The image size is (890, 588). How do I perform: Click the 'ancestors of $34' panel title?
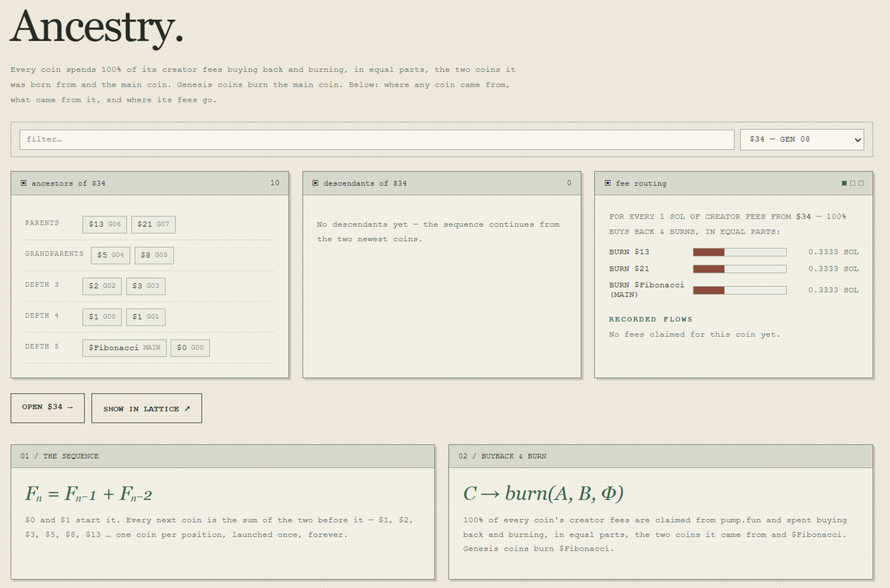tap(68, 183)
